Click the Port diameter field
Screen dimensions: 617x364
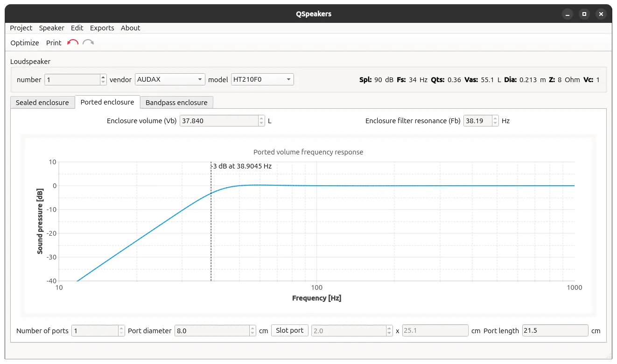[x=212, y=331]
